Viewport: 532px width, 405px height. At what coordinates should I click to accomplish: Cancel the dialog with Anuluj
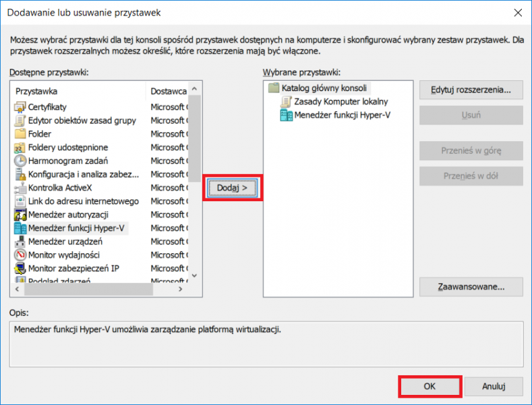pos(494,387)
